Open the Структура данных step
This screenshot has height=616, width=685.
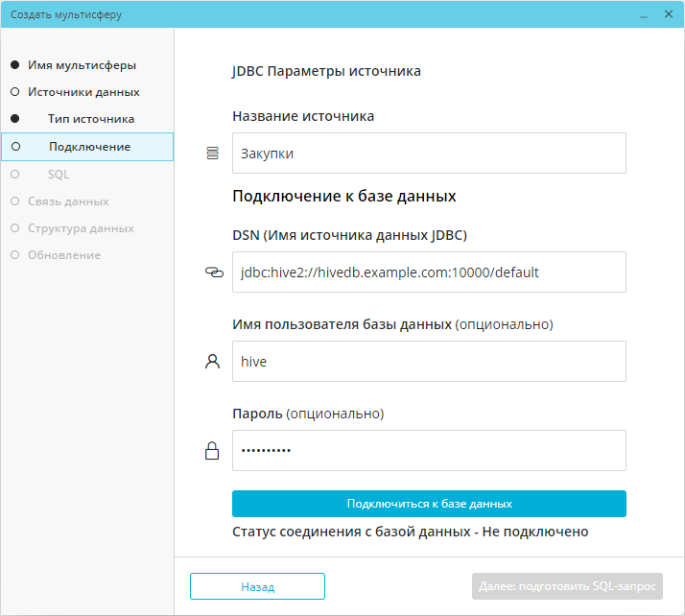81,228
